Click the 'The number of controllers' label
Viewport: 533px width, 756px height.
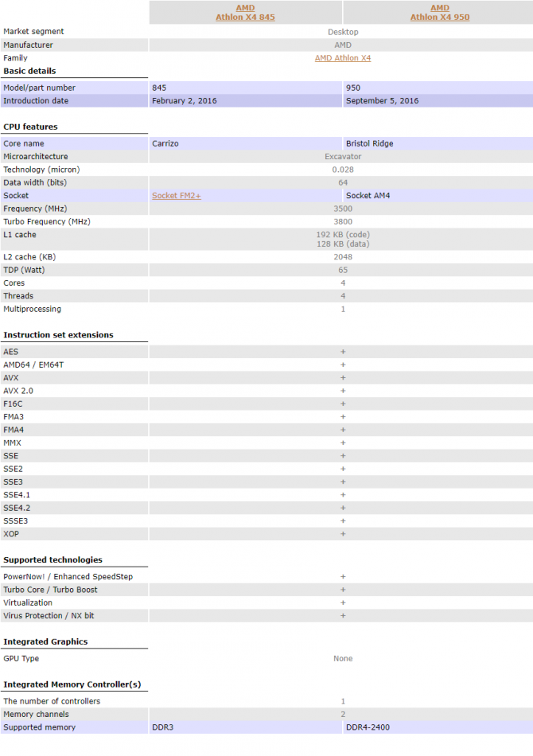coord(52,701)
